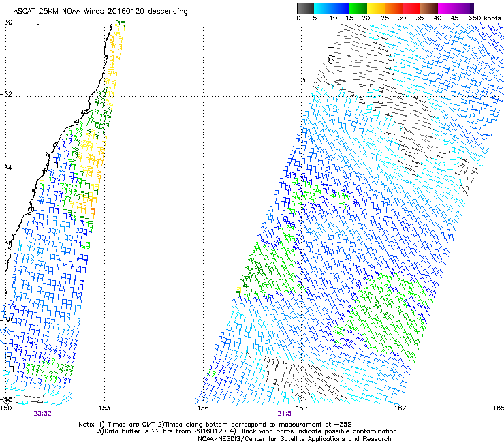
Task: Click the yellow 20-25 knots legend color
Action: click(376, 8)
